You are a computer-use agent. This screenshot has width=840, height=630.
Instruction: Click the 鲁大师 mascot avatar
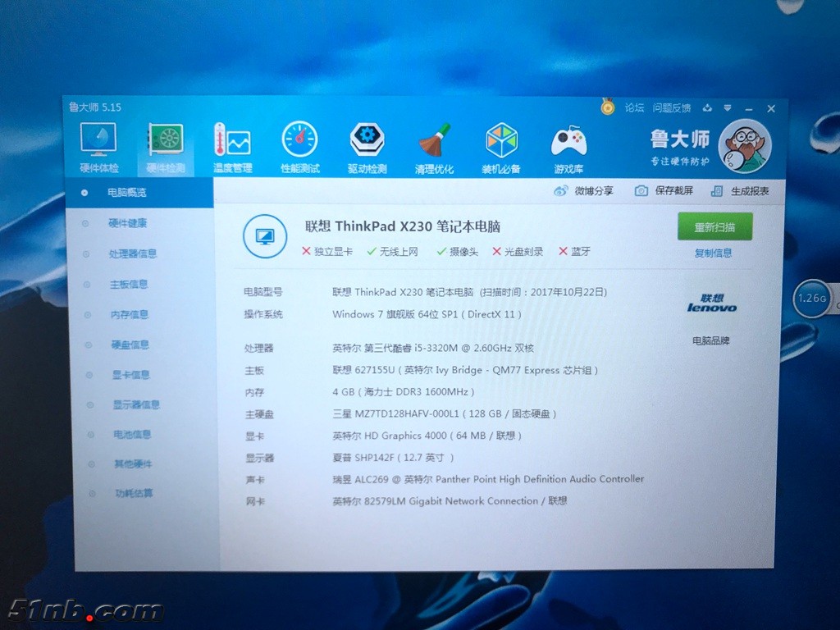(x=745, y=146)
